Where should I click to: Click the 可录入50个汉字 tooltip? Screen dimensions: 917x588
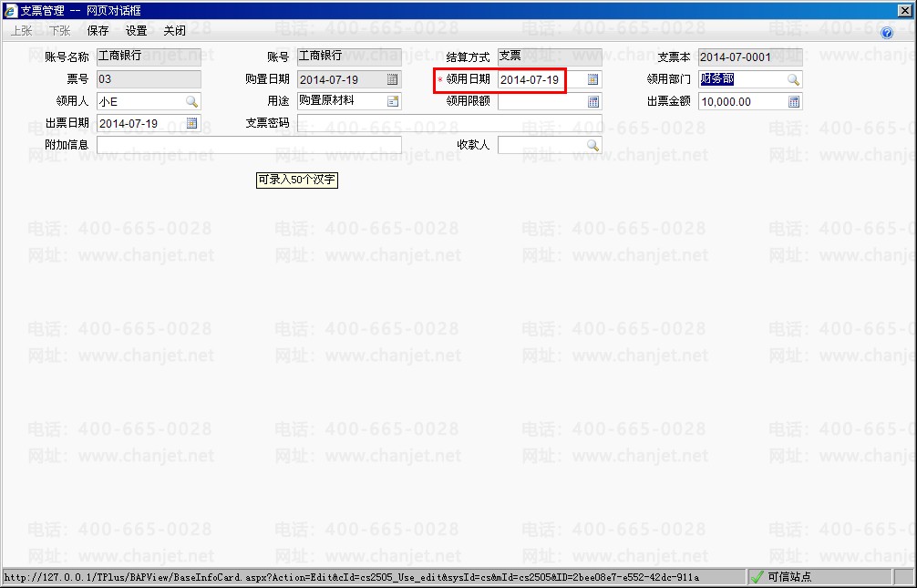point(297,180)
